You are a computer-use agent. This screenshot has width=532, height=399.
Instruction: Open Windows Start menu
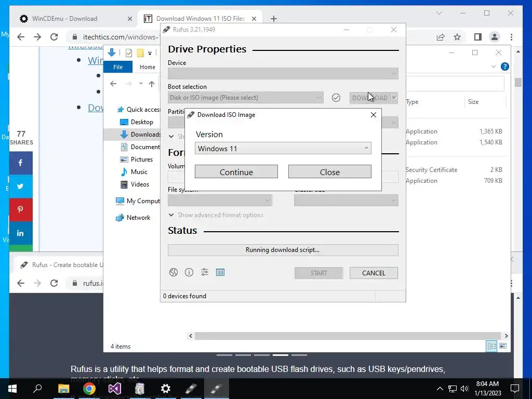(x=12, y=389)
